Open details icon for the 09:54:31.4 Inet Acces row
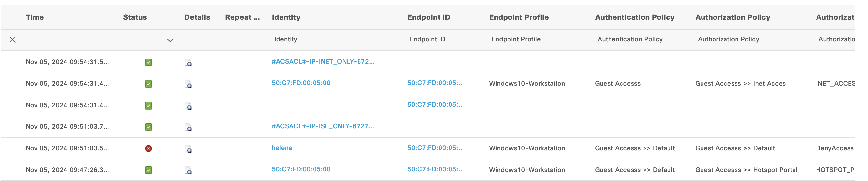868x181 pixels. [188, 84]
